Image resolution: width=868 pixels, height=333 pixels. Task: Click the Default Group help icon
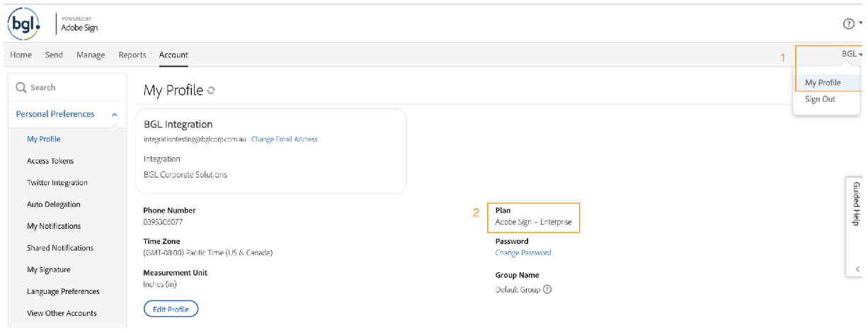pyautogui.click(x=547, y=290)
